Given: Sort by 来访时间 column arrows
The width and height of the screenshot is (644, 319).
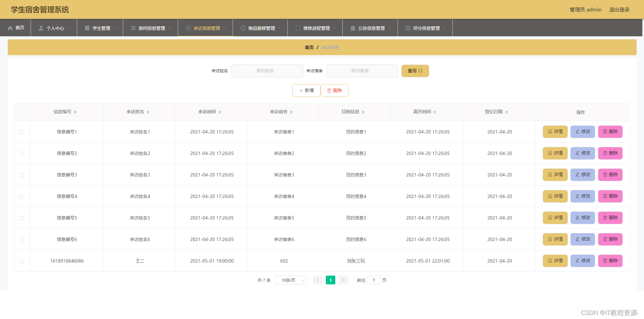Looking at the screenshot, I should point(219,112).
